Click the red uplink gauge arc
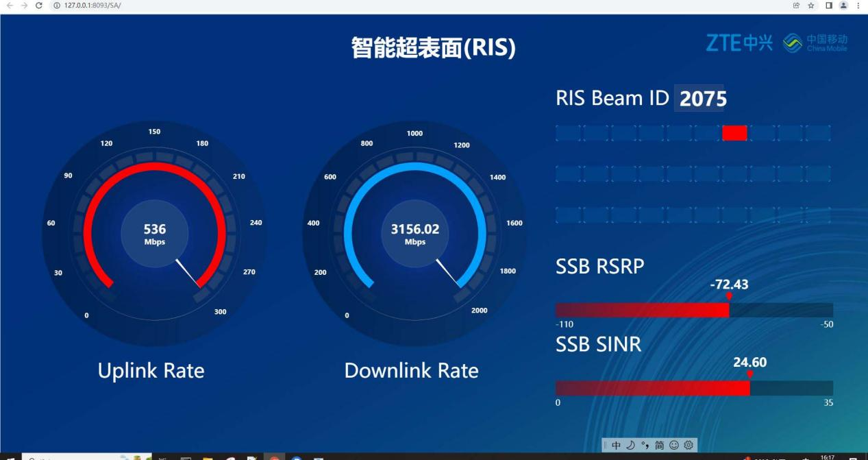This screenshot has height=460, width=868. [155, 167]
